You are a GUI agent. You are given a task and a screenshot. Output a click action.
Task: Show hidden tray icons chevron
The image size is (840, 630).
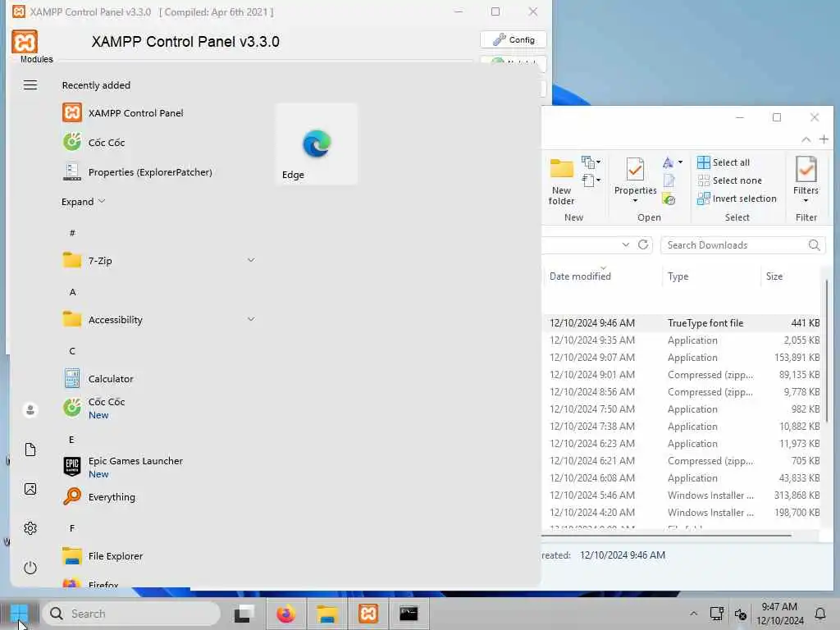coord(693,614)
